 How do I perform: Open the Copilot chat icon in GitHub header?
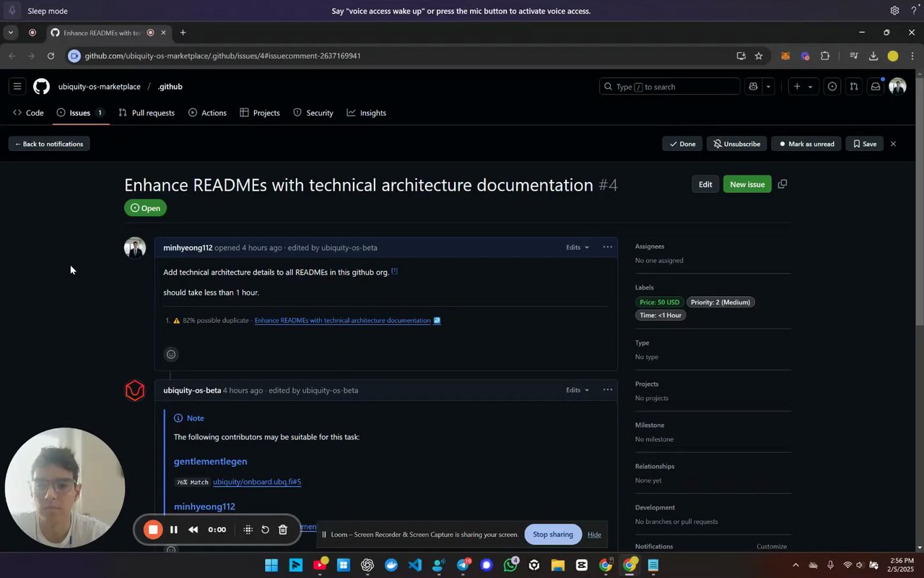click(753, 87)
